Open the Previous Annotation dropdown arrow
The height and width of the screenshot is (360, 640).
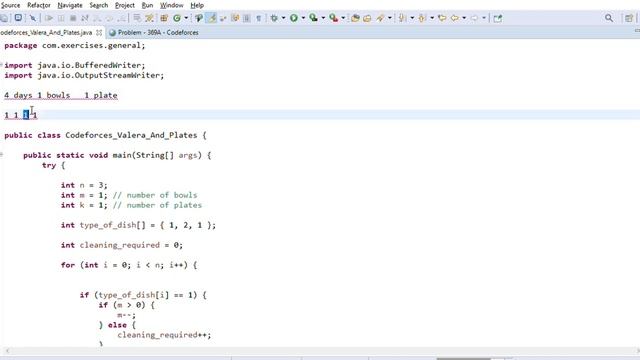click(x=432, y=18)
